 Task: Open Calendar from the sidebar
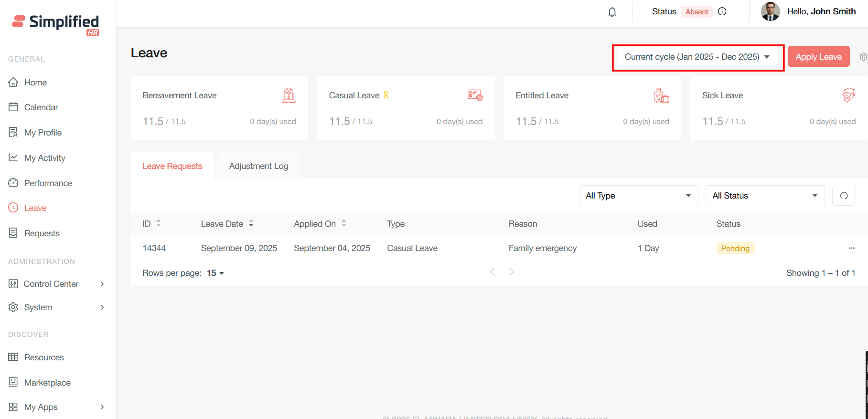coord(41,107)
